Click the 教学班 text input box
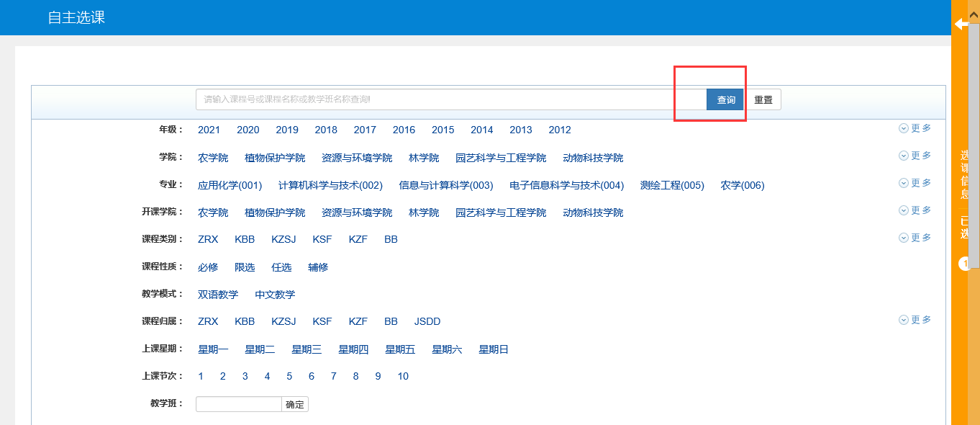 pyautogui.click(x=238, y=405)
